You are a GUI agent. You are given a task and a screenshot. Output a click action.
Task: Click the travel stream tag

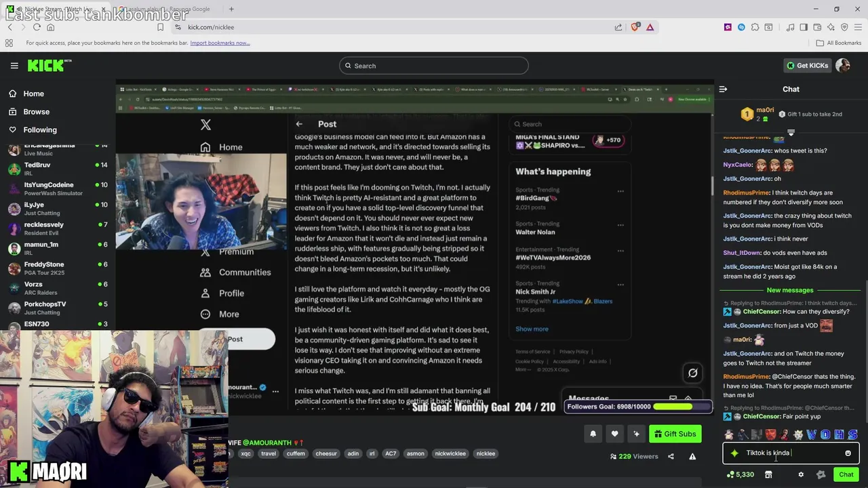click(x=269, y=454)
